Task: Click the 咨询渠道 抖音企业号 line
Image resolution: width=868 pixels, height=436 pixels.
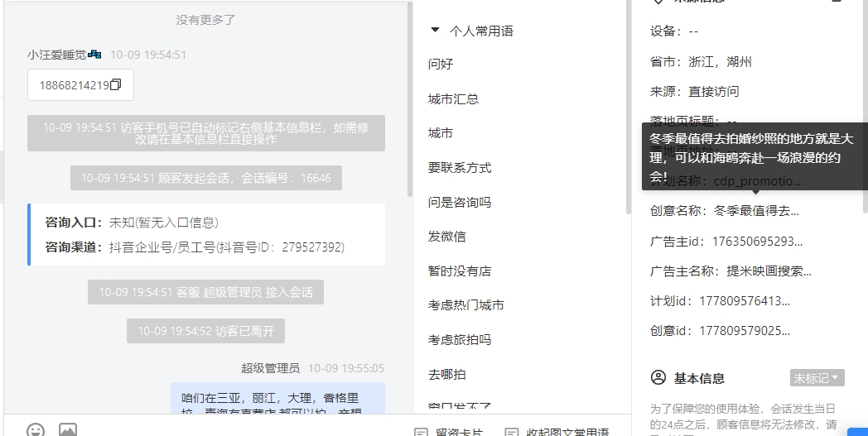Action: point(195,247)
